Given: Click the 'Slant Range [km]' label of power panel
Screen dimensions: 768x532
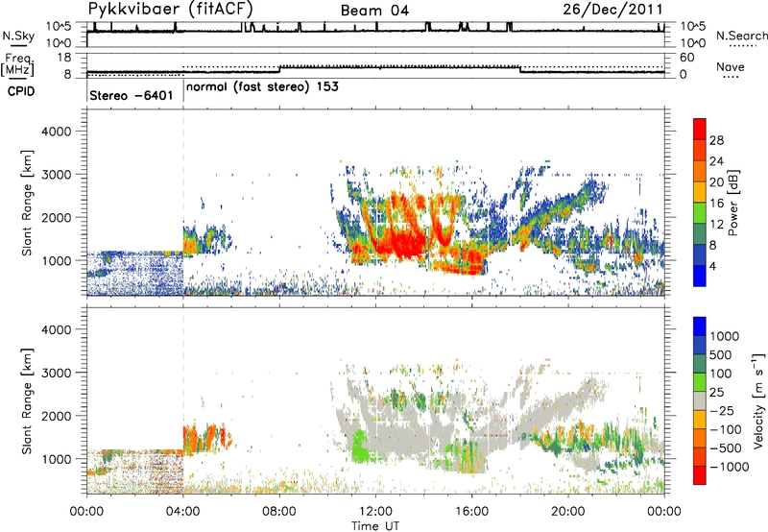Looking at the screenshot, I should pyautogui.click(x=27, y=203).
